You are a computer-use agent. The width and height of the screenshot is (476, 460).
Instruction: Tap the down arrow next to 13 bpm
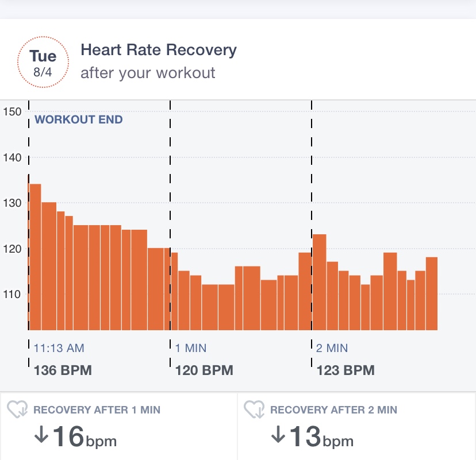(x=278, y=435)
